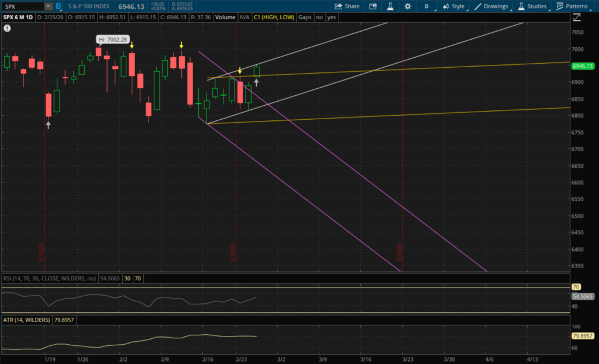The width and height of the screenshot is (599, 364).
Task: Click the price axis scale icon at top right
Action: pyautogui.click(x=577, y=18)
